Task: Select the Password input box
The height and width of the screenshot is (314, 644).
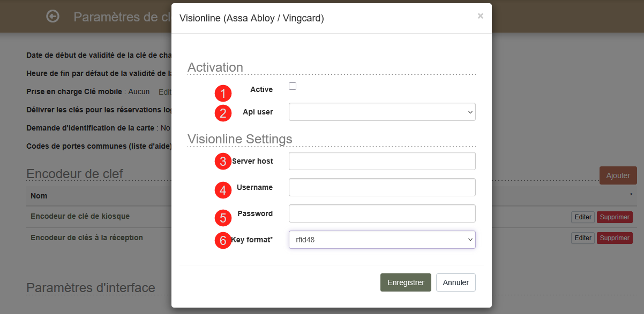Action: [382, 213]
